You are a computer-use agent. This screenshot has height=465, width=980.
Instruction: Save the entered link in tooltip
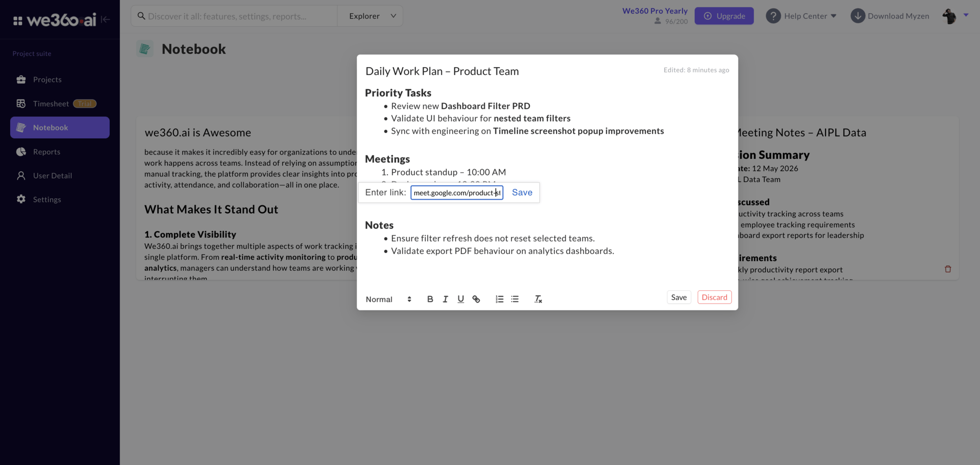click(522, 192)
